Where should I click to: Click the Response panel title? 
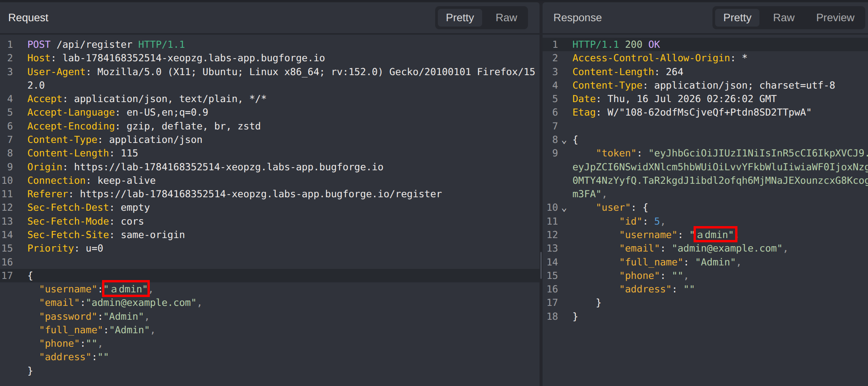pyautogui.click(x=577, y=18)
